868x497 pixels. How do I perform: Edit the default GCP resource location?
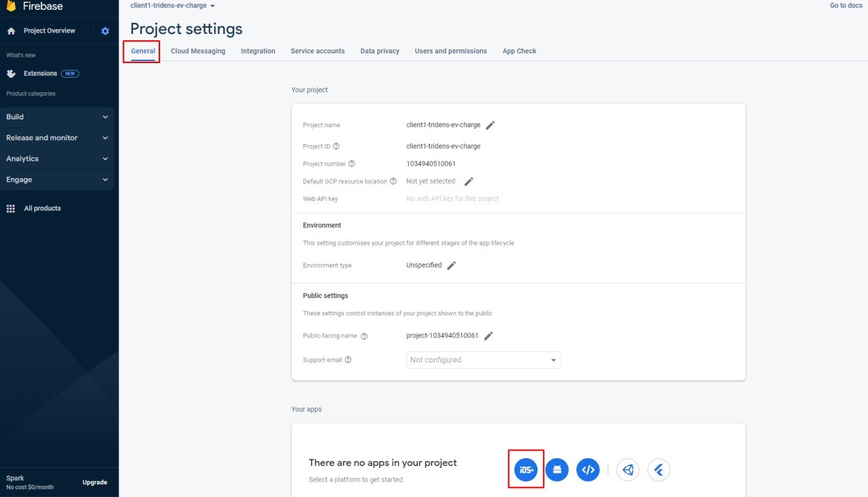(468, 182)
